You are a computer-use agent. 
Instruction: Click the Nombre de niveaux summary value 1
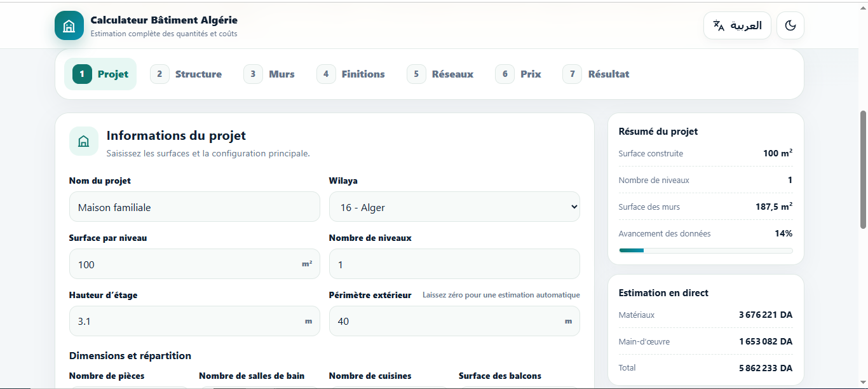(790, 180)
